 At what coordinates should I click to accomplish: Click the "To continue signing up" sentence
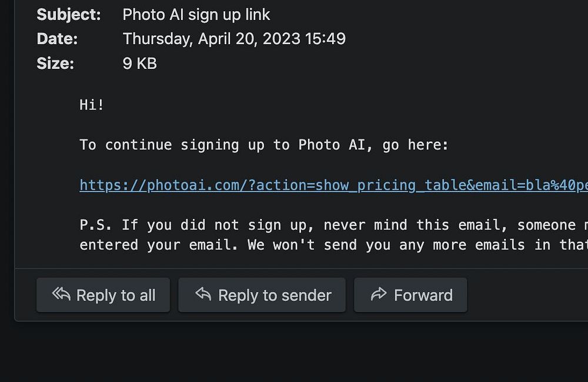point(188,145)
